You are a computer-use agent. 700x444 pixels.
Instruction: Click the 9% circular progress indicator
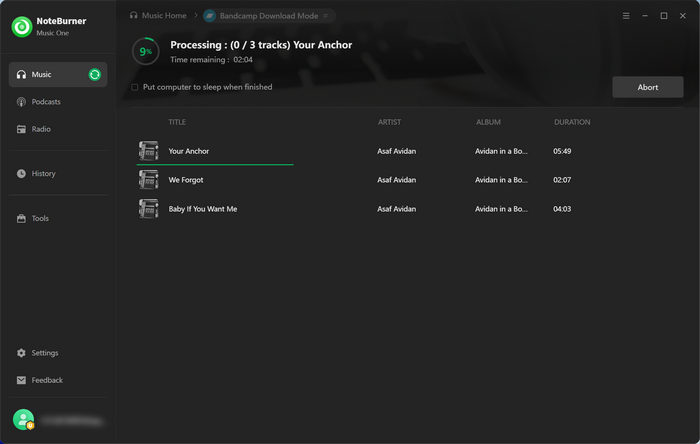click(x=146, y=52)
